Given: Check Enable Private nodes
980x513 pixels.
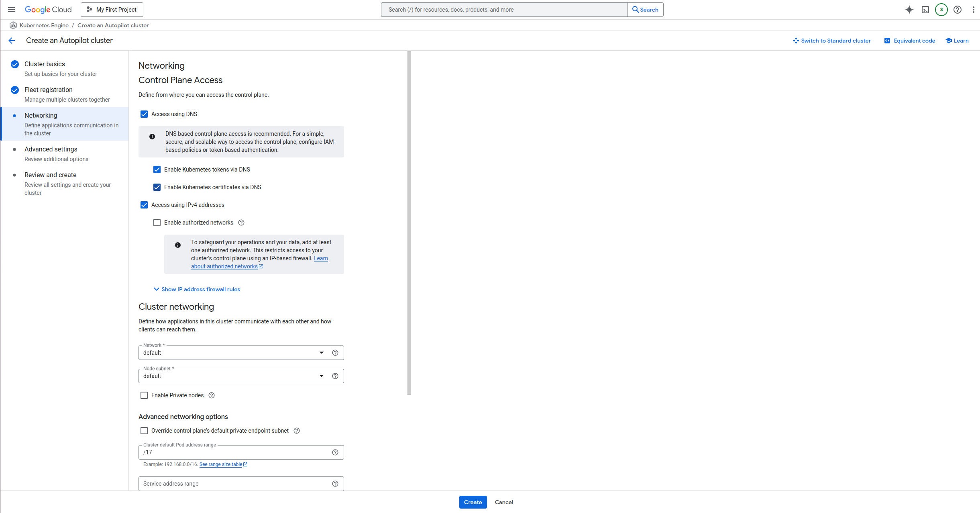Looking at the screenshot, I should 144,395.
